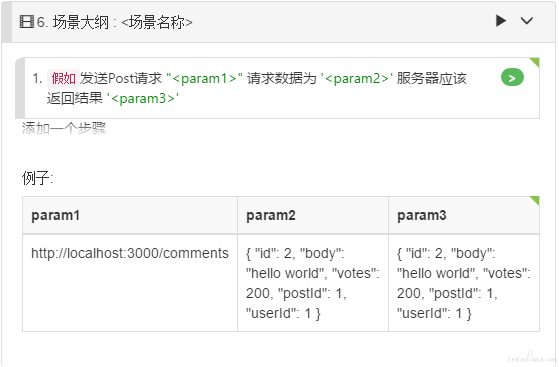
Task: Run scenario 6 with the play icon
Action: pyautogui.click(x=501, y=21)
